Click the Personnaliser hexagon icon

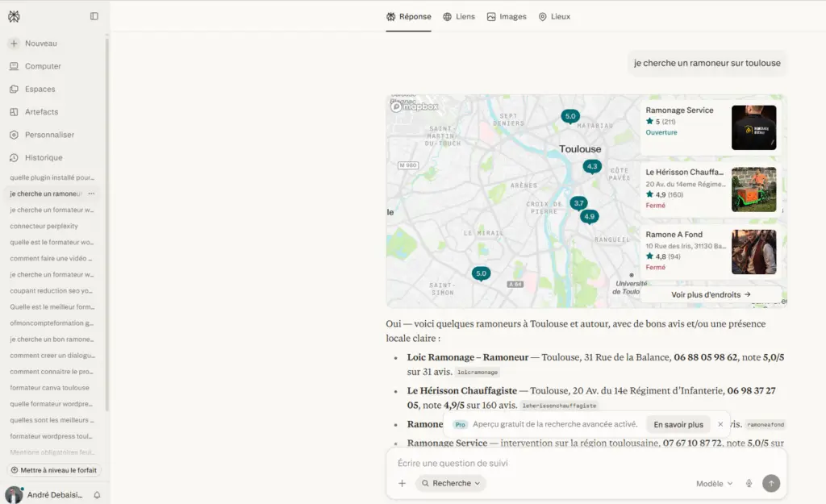pyautogui.click(x=15, y=135)
